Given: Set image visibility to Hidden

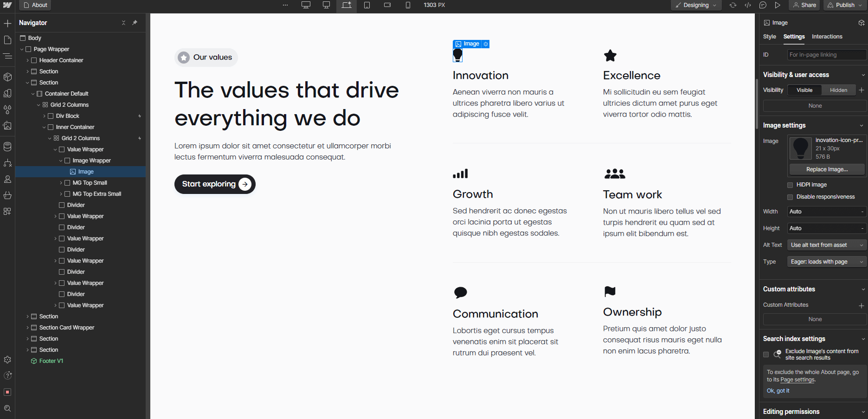Looking at the screenshot, I should tap(838, 90).
